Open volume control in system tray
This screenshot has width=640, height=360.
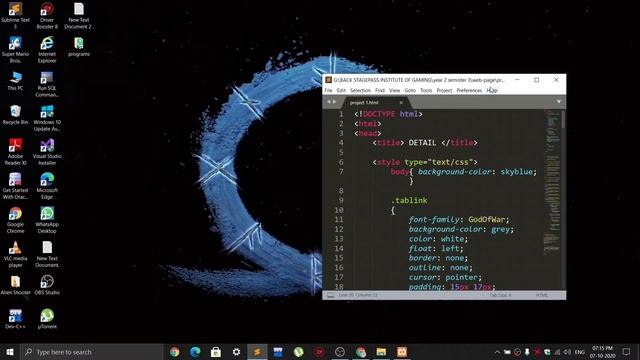567,352
